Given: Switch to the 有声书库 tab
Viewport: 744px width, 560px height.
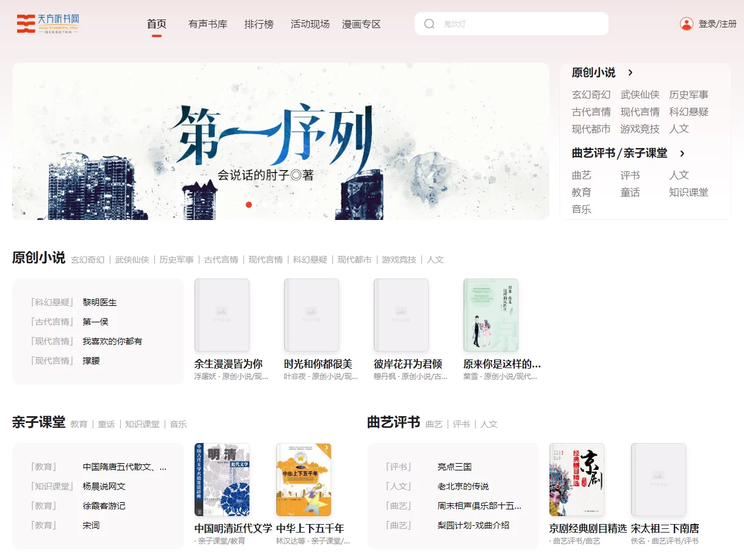Looking at the screenshot, I should [x=208, y=24].
